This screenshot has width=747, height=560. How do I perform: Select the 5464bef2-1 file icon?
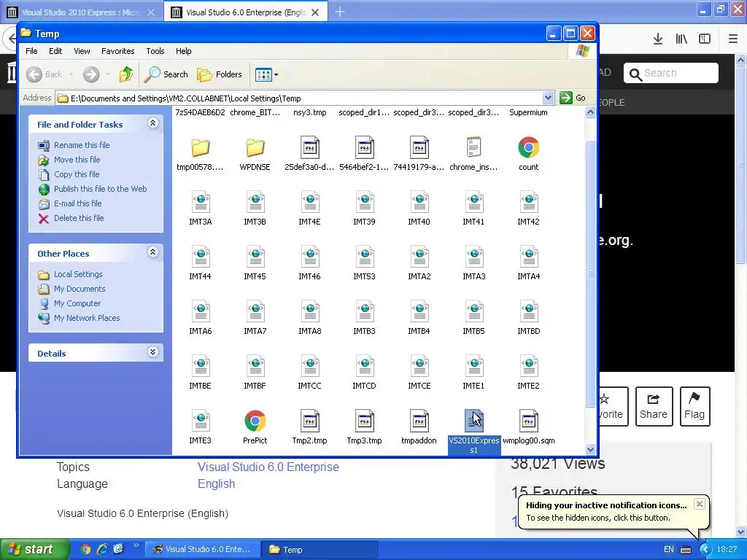[x=365, y=147]
